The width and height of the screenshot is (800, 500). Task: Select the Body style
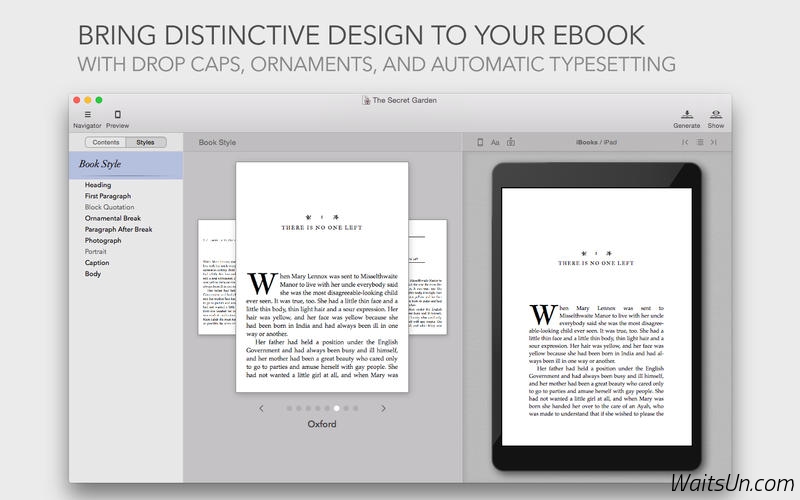93,274
